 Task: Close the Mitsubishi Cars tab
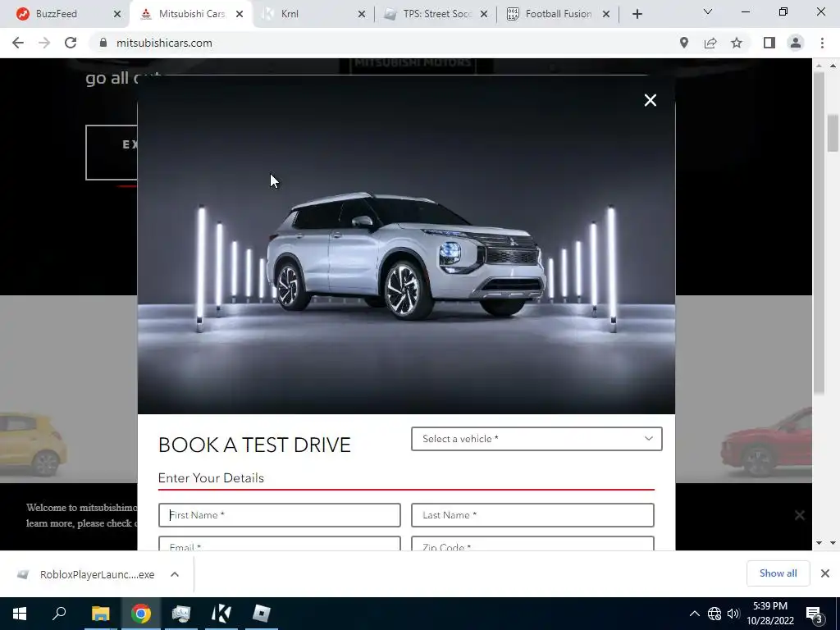240,14
